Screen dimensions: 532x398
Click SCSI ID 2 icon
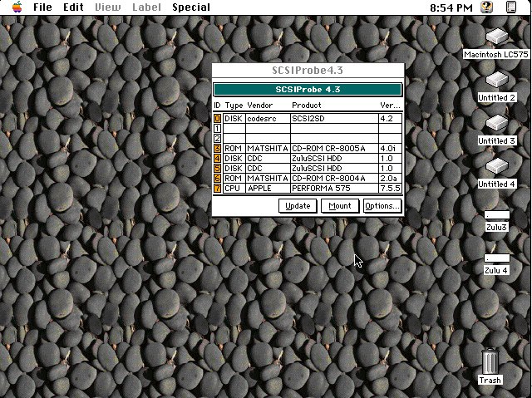217,138
